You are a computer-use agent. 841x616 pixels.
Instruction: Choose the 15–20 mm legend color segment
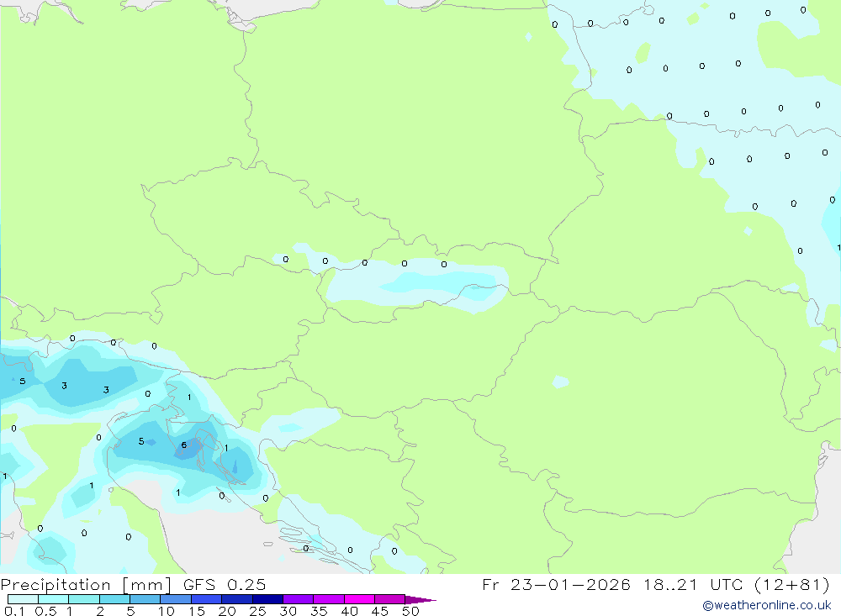pos(207,599)
